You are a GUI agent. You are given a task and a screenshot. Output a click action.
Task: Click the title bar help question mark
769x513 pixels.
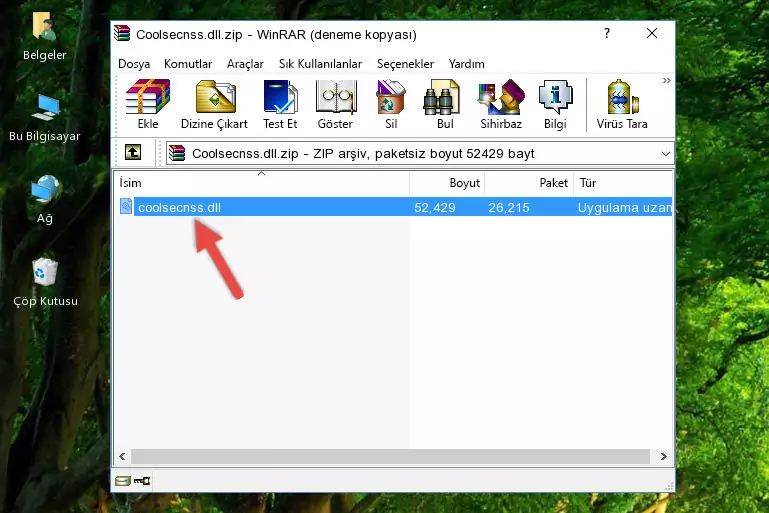click(607, 33)
